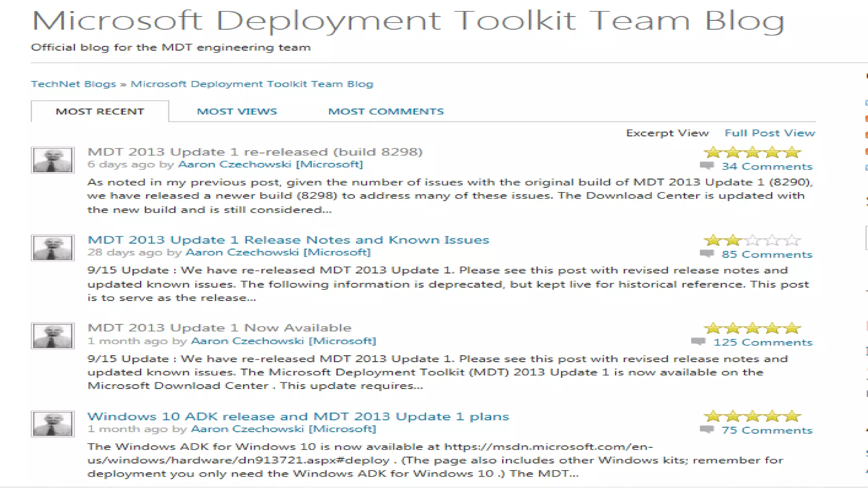
Task: Open Aaron Czechowski link on Now Available post
Action: 284,341
